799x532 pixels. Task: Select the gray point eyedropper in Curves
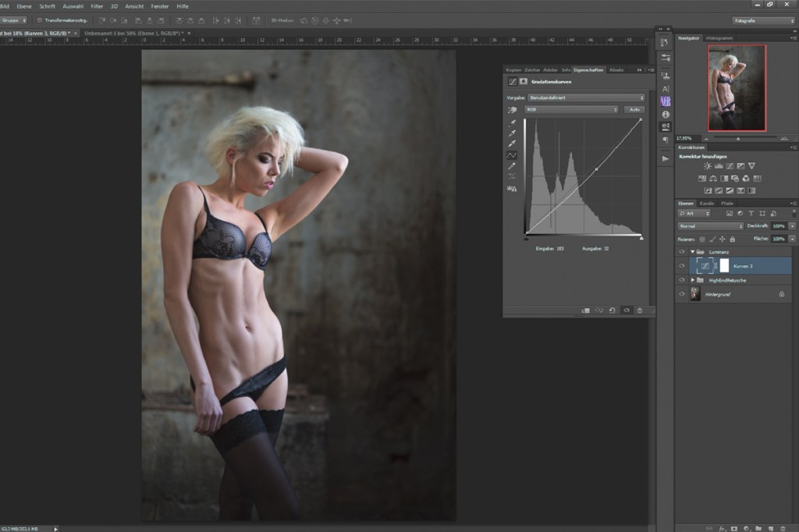click(512, 133)
